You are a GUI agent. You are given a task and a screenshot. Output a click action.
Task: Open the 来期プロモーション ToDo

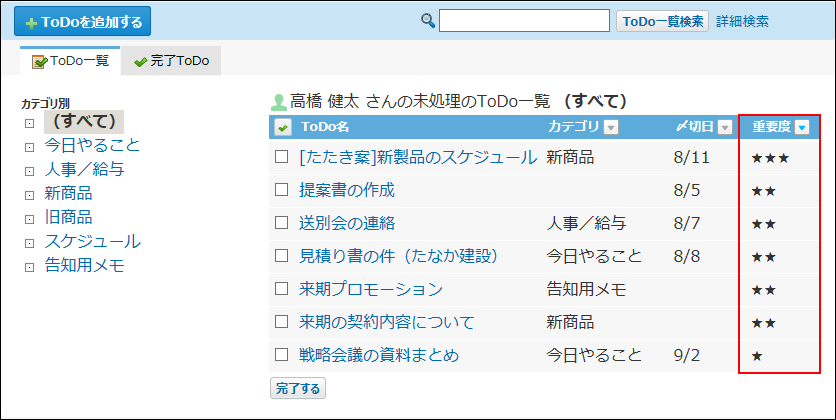pyautogui.click(x=371, y=289)
